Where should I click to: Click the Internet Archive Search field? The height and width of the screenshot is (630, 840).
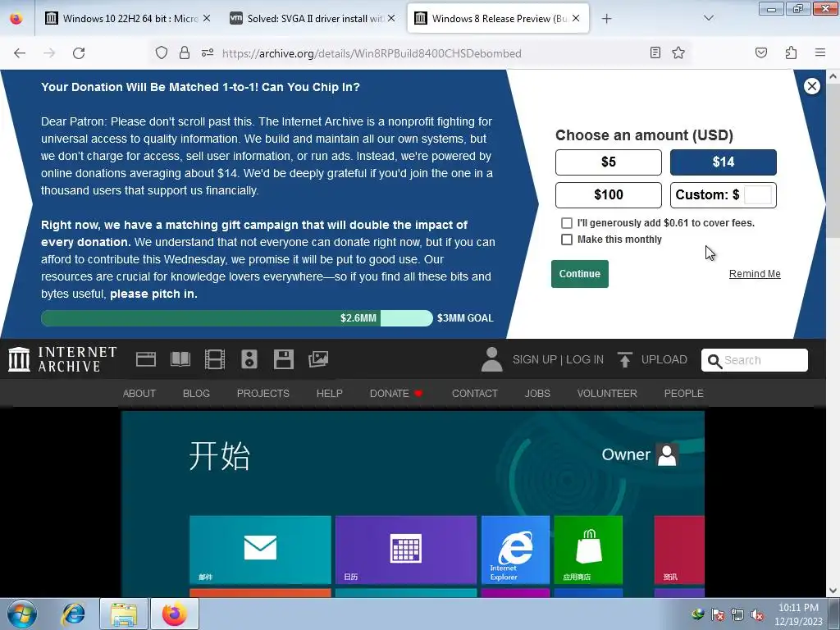click(x=755, y=360)
